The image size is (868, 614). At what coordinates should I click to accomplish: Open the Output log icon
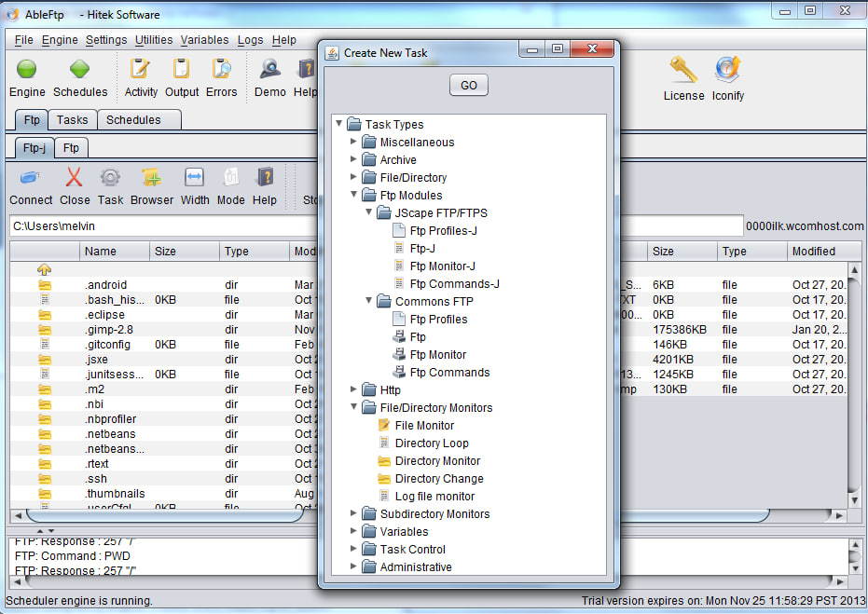(x=181, y=69)
